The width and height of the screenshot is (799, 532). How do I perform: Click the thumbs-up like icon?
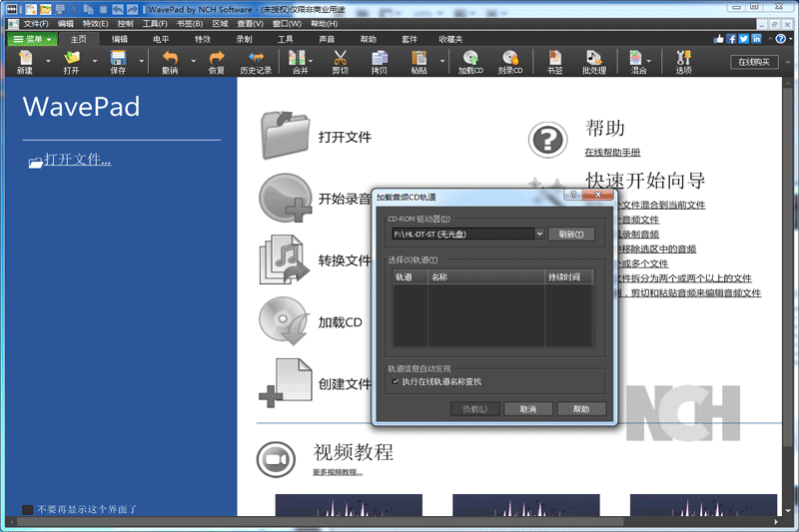pyautogui.click(x=718, y=39)
